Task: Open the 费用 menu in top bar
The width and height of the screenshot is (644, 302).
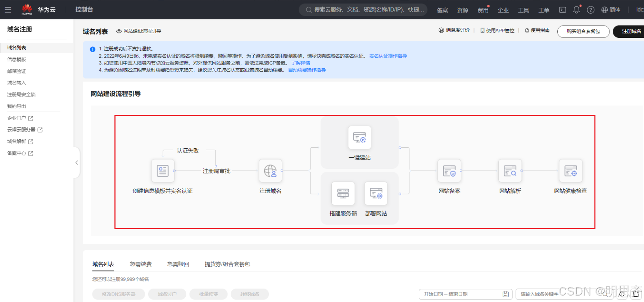Action: click(x=483, y=10)
